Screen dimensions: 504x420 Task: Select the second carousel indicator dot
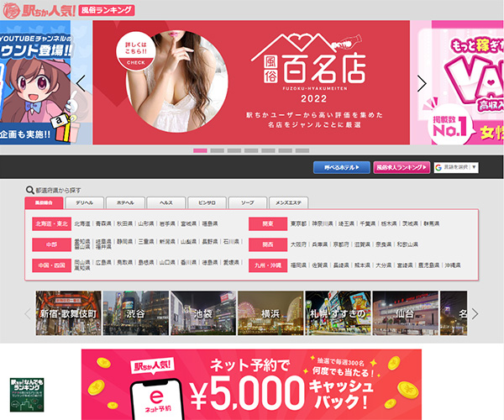[217, 150]
